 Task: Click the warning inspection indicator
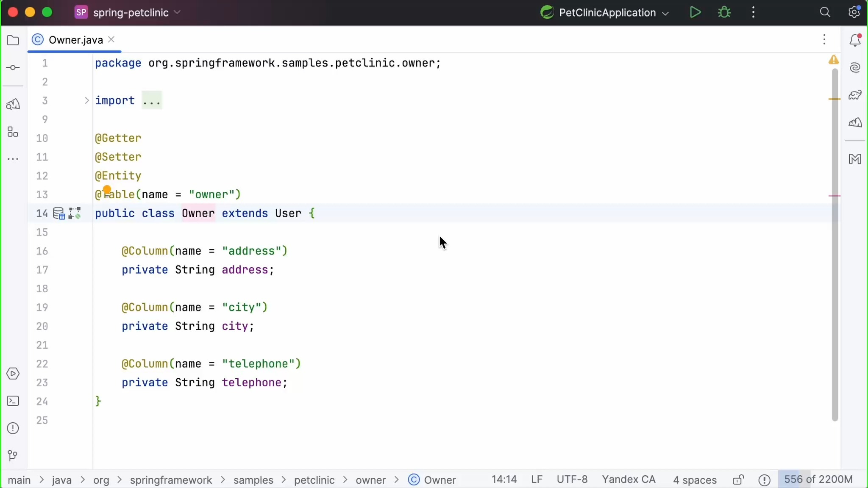pos(834,60)
